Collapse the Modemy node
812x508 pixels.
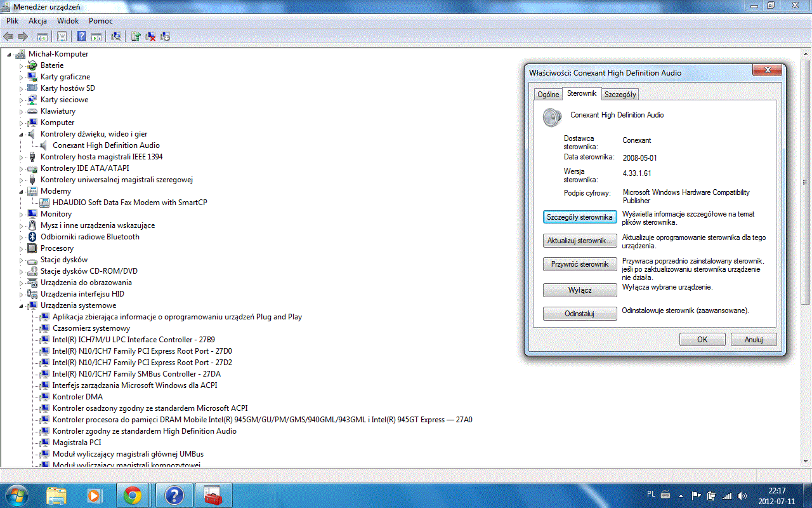[x=21, y=191]
